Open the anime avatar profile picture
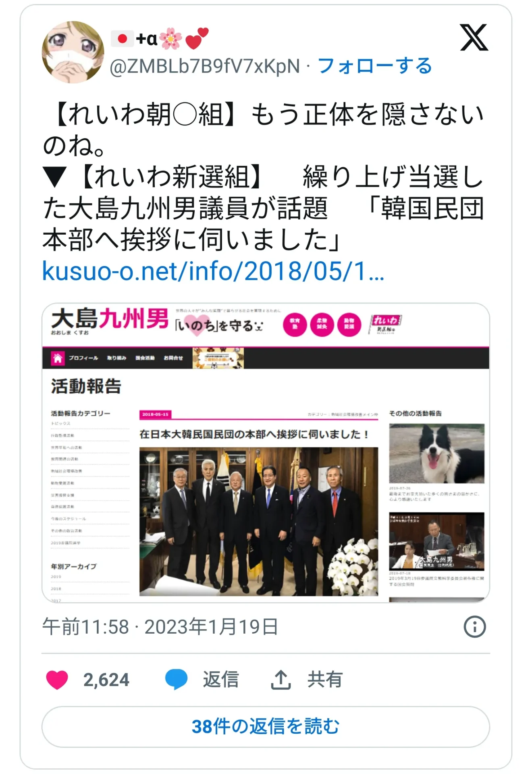Screen dimensions: 532x774 click(x=73, y=52)
